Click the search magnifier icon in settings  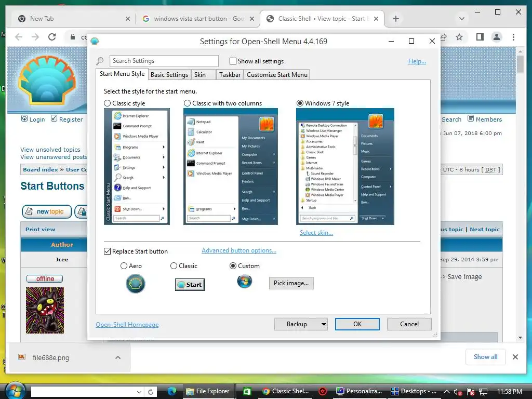click(100, 61)
